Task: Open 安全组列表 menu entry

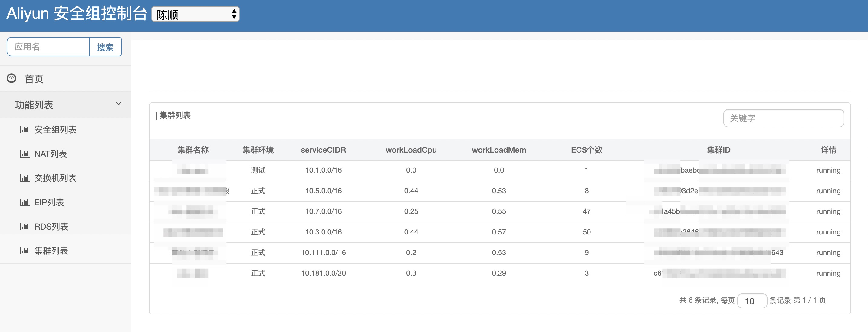Action: click(x=55, y=130)
